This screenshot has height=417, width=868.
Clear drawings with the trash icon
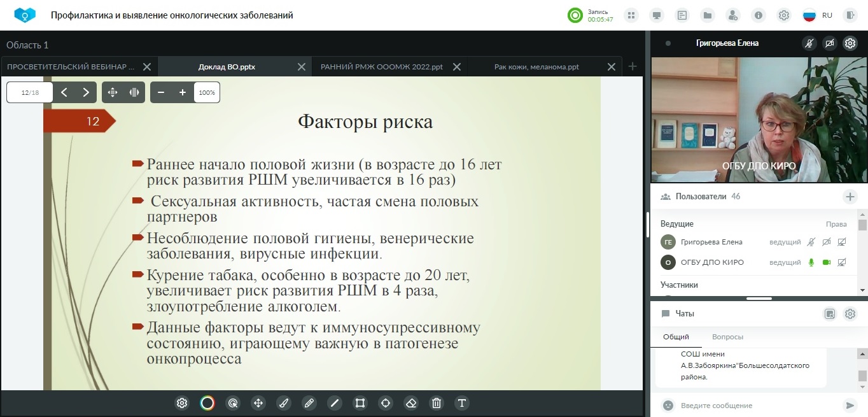pos(437,403)
